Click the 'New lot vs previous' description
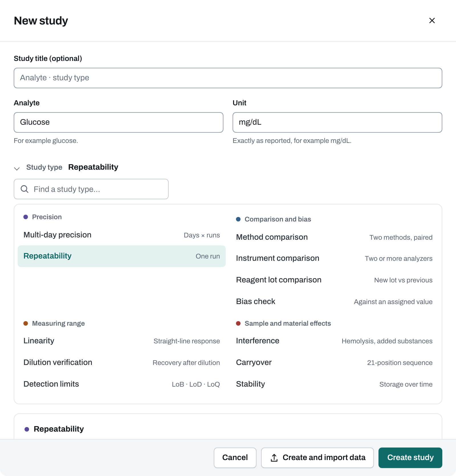The image size is (456, 476). point(403,280)
